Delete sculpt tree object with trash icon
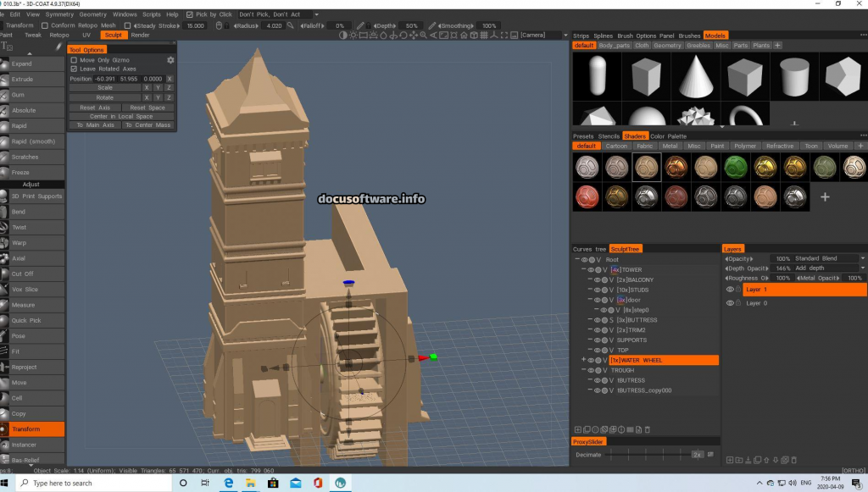The height and width of the screenshot is (492, 868). tap(647, 429)
